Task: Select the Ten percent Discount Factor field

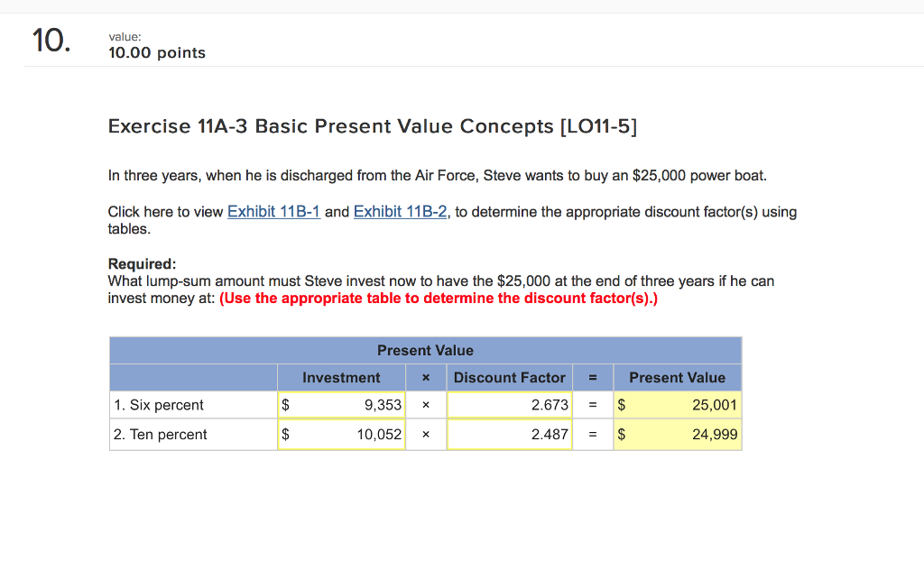Action: pyautogui.click(x=510, y=435)
